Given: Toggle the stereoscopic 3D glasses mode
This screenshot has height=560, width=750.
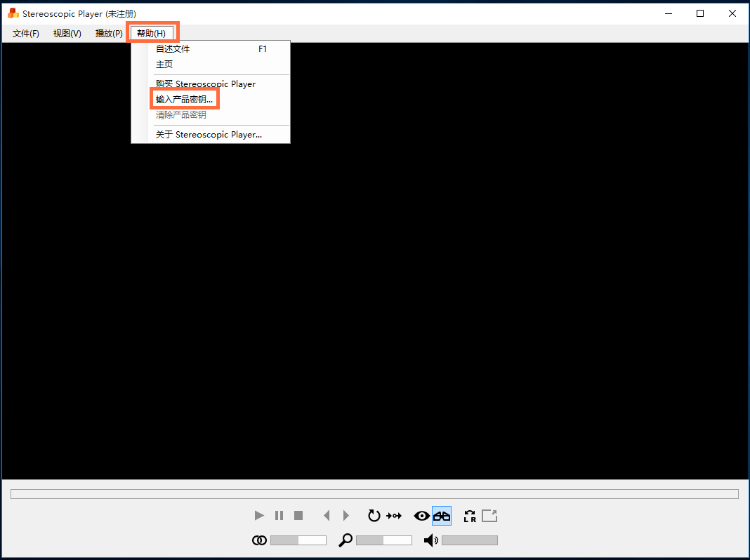Looking at the screenshot, I should [442, 516].
